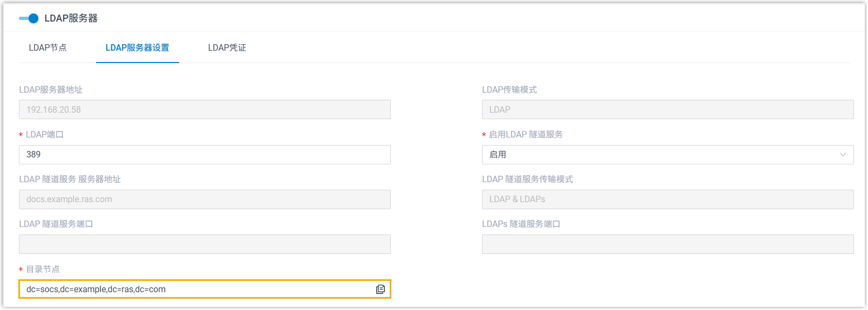
Task: Open the LDAP凭证 tab
Action: (227, 48)
